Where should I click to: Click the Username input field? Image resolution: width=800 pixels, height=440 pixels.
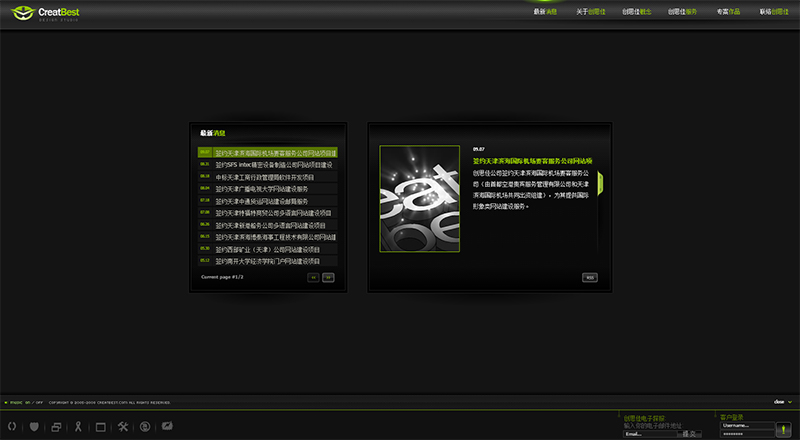(746, 425)
